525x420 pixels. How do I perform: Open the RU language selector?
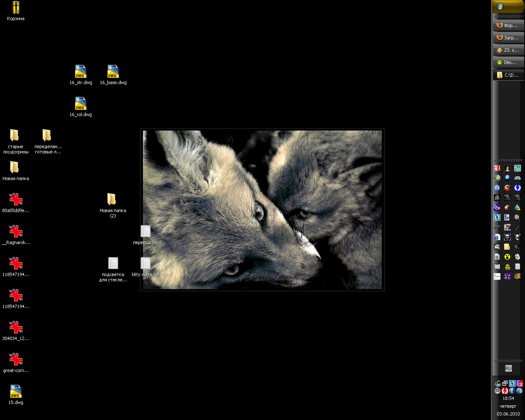click(508, 368)
